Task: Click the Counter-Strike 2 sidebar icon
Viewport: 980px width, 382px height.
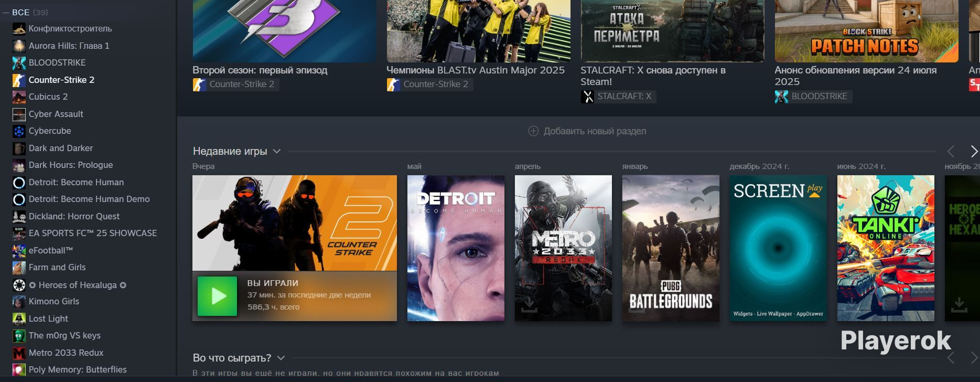Action: coord(19,80)
